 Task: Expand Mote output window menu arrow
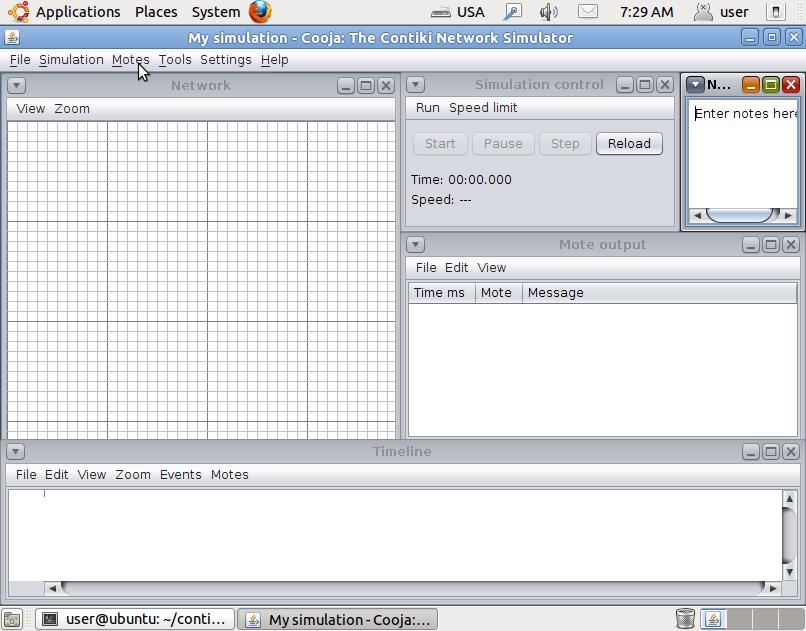(x=415, y=245)
